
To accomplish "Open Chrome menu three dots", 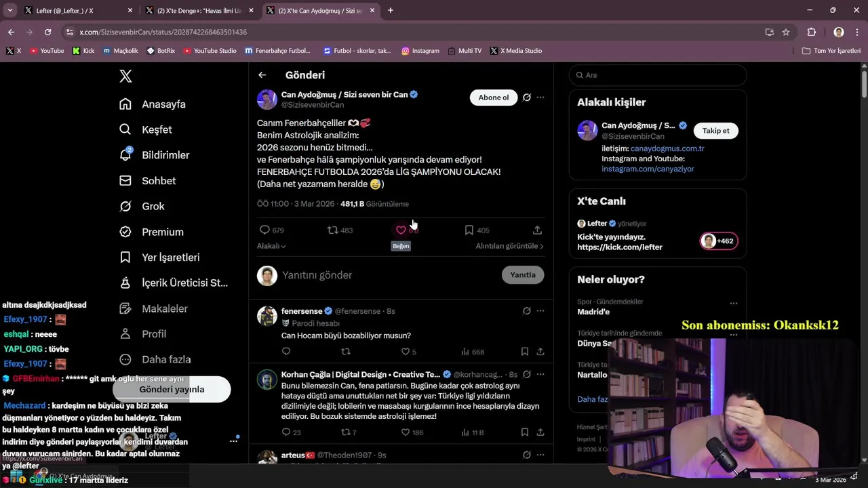I will pos(856,32).
